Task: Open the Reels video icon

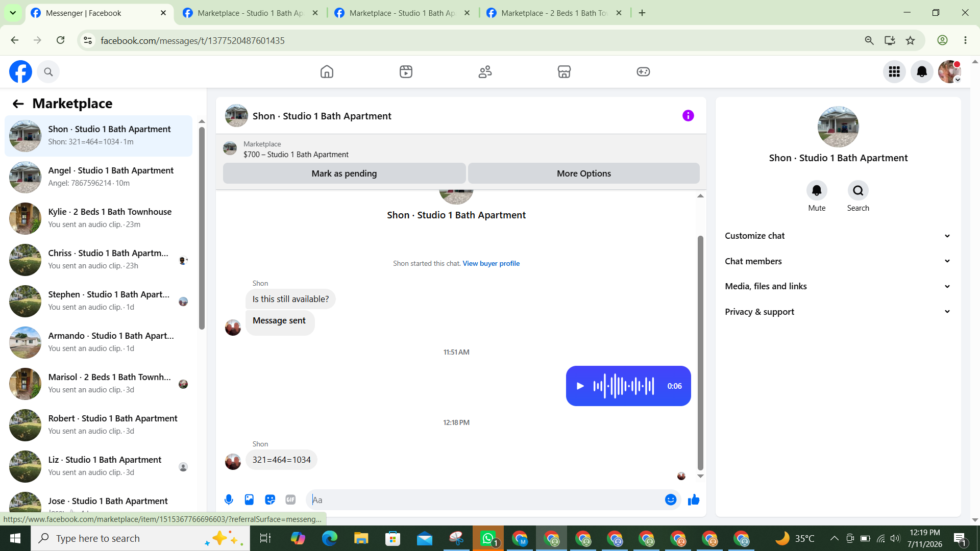Action: click(406, 72)
